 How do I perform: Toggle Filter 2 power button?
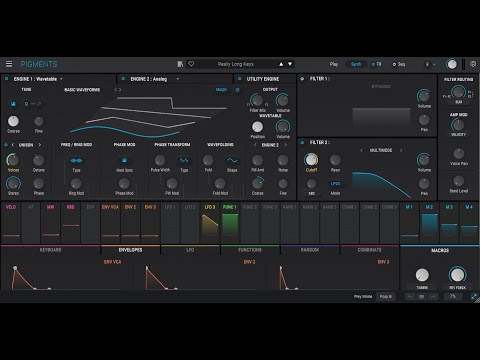(302, 142)
